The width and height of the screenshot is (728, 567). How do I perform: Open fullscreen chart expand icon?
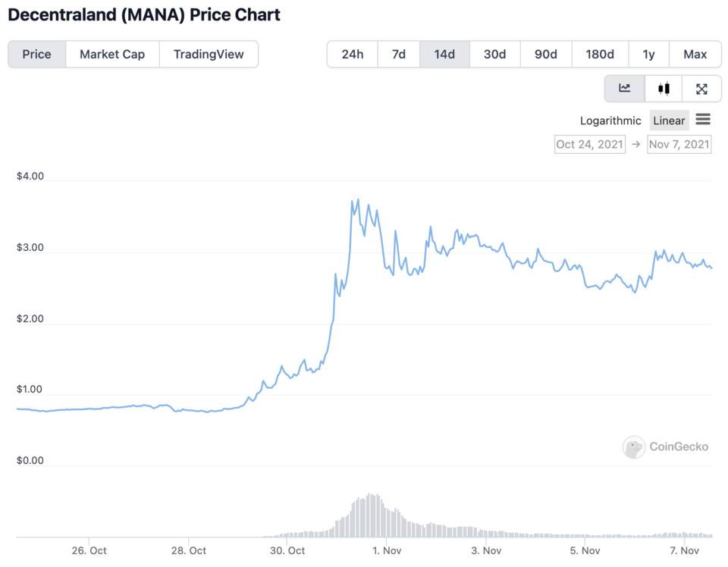pos(701,89)
